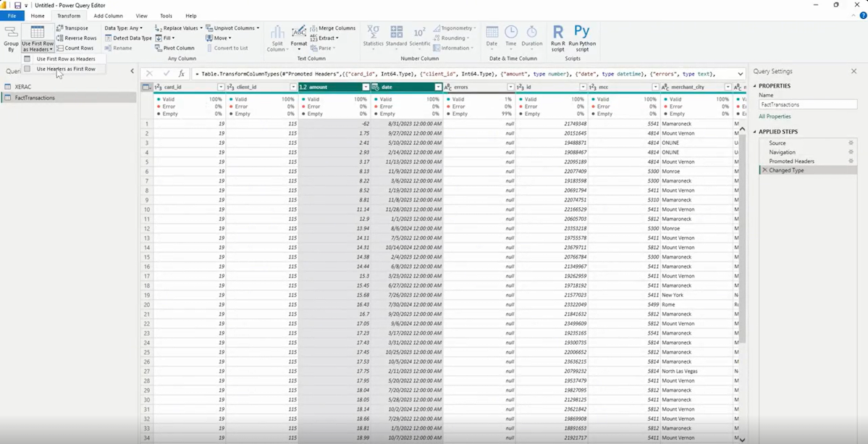Collapse the PROPERTIES section
The height and width of the screenshot is (444, 868).
[x=754, y=85]
